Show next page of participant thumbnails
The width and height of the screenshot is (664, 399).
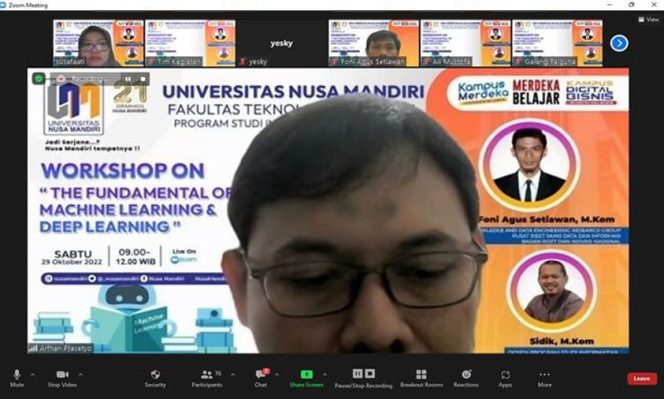click(x=619, y=43)
